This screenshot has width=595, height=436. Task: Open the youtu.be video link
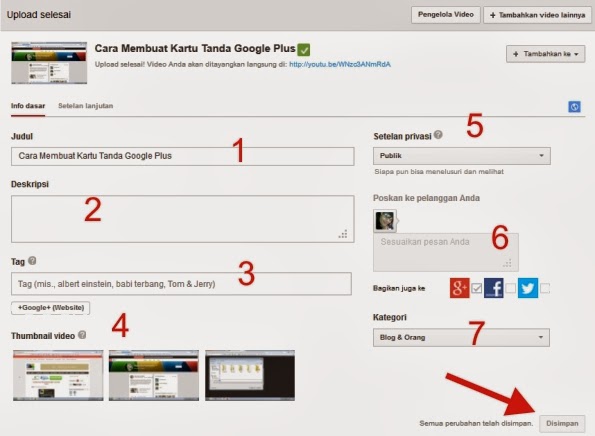pos(340,65)
